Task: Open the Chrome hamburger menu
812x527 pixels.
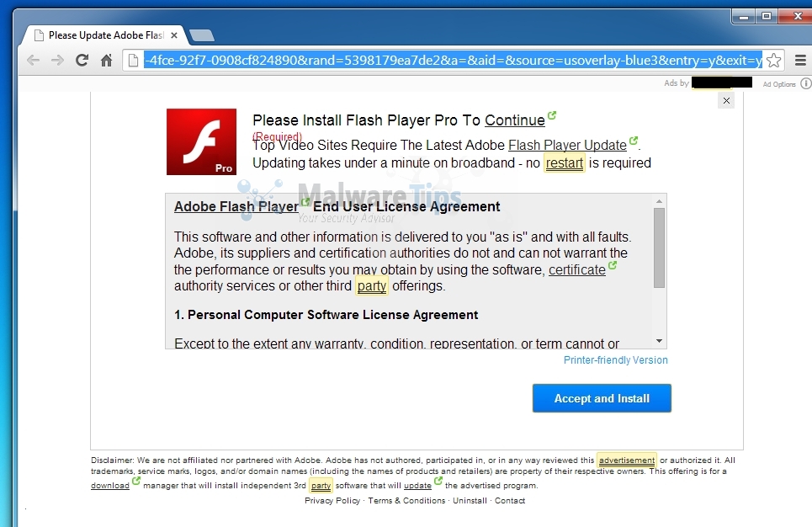Action: (800, 61)
